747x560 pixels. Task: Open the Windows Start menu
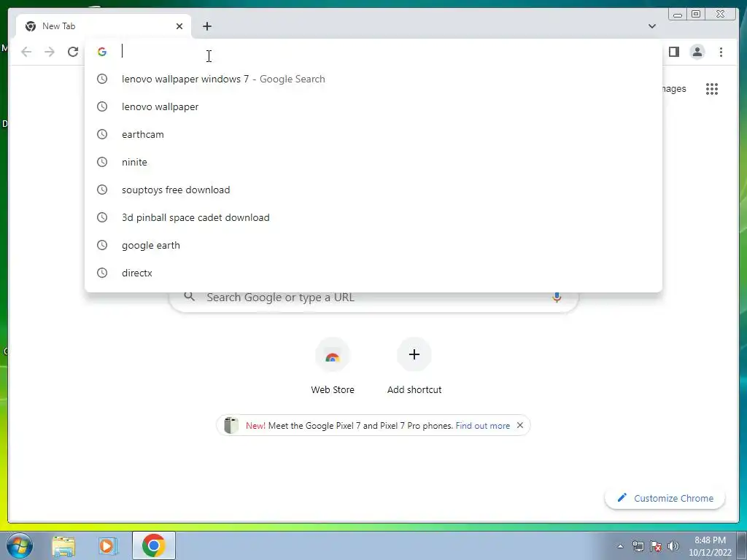pos(19,545)
